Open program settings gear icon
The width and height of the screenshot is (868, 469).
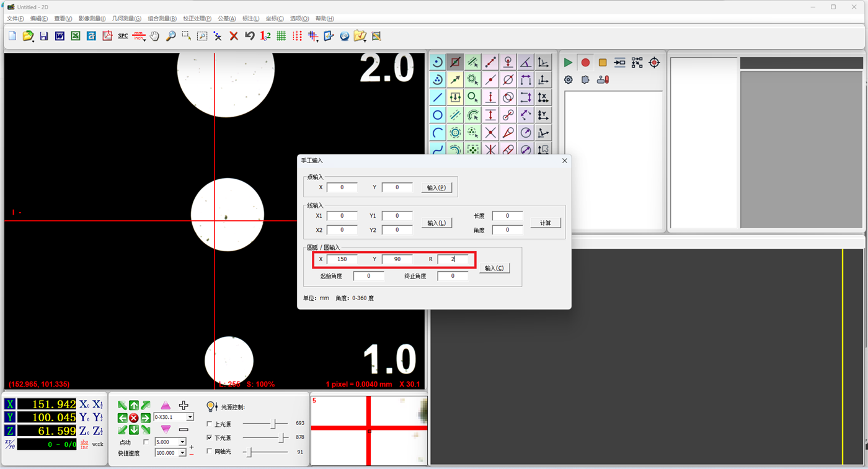coord(568,80)
